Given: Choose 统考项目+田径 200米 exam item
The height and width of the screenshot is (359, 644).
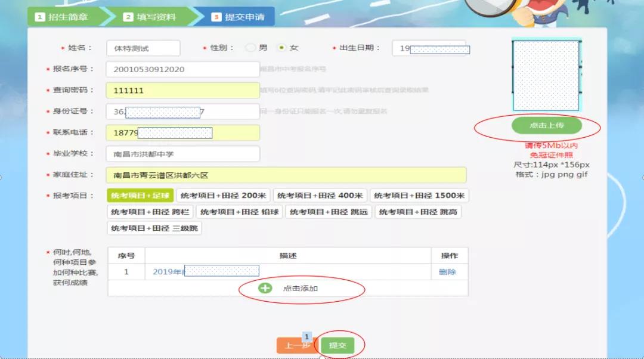Looking at the screenshot, I should click(x=223, y=196).
